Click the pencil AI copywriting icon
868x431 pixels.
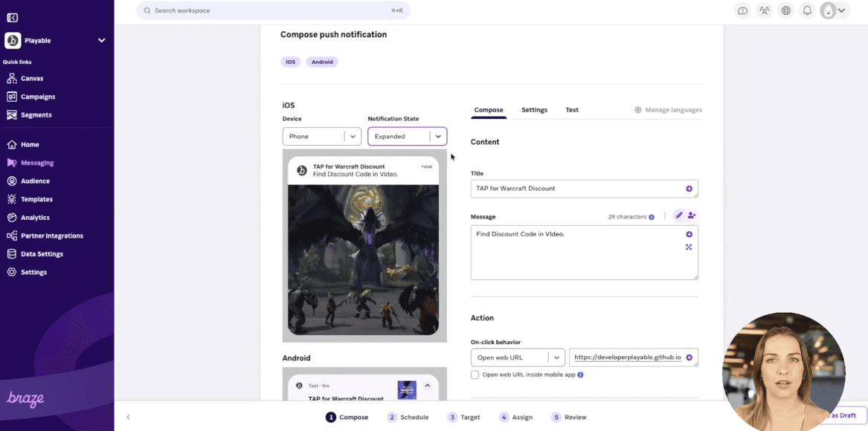679,215
